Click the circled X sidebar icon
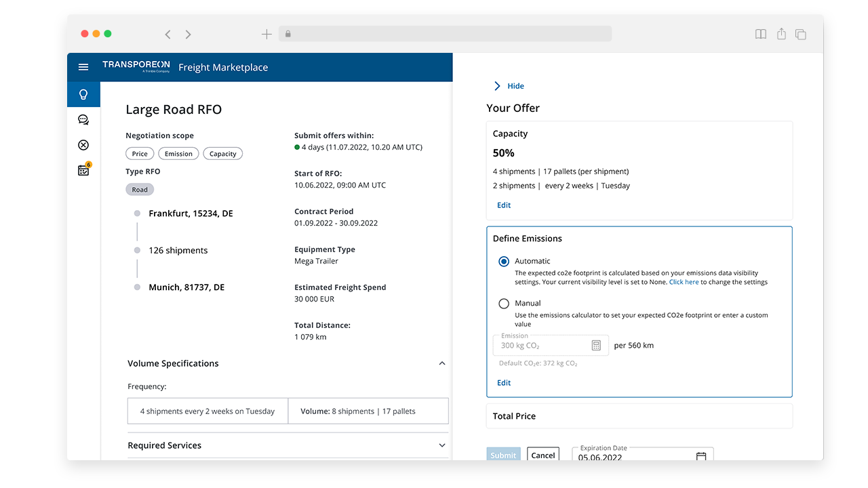 pos(83,145)
